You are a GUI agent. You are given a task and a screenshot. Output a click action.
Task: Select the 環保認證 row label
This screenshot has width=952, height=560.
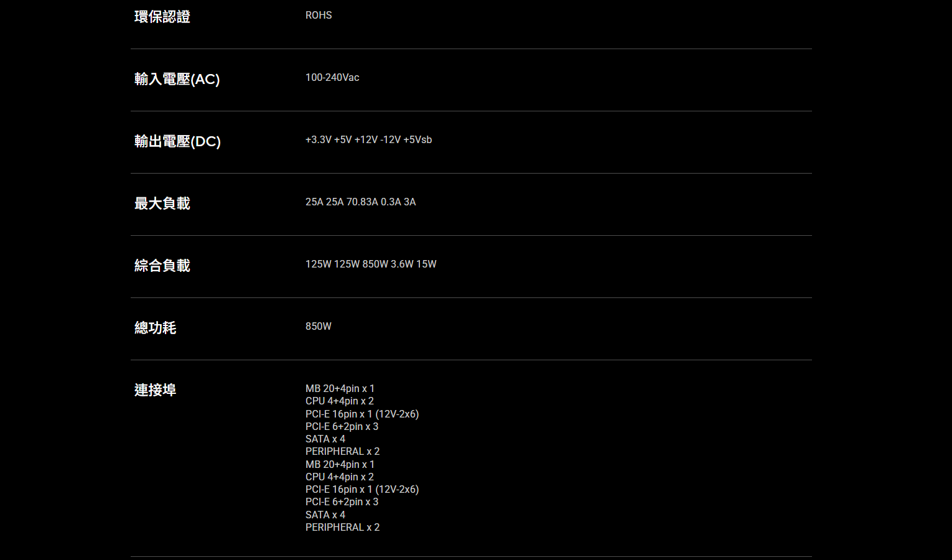tap(162, 17)
